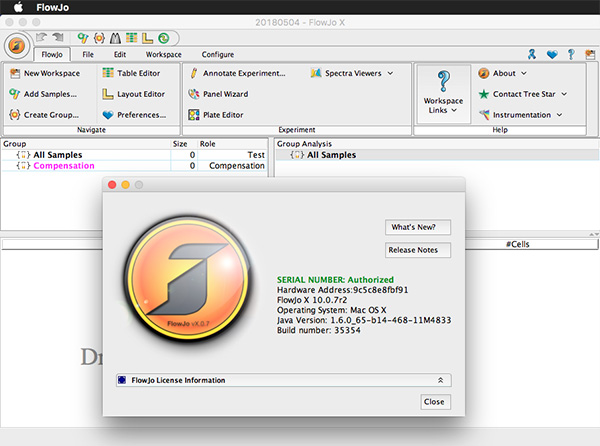Click Create Group in Navigate band
Screen dimensions: 600x446
click(44, 115)
